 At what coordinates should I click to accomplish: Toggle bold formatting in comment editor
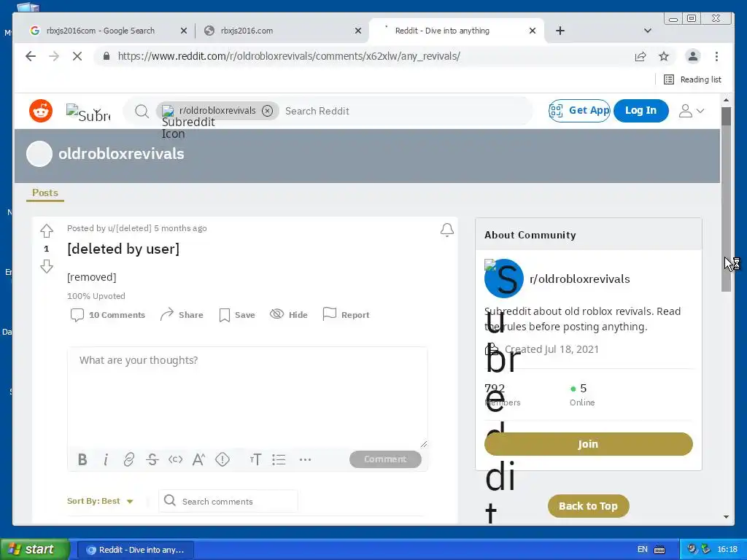point(82,459)
